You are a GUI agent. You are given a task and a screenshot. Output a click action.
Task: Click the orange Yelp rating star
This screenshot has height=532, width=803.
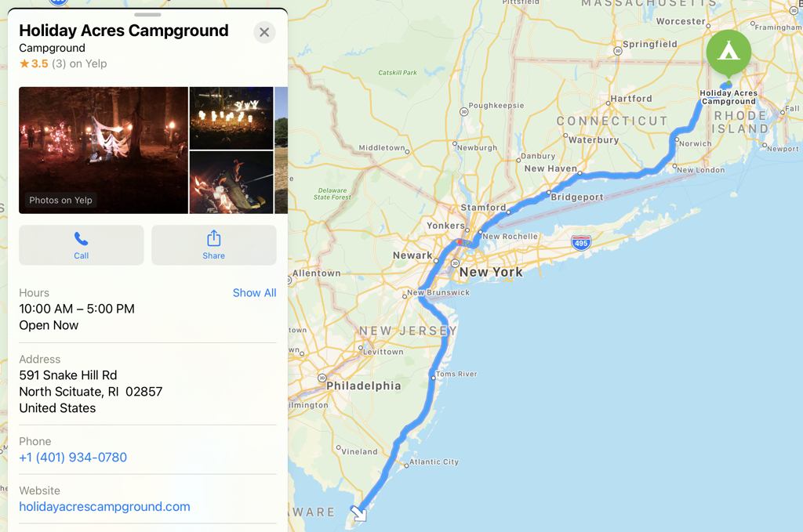tap(24, 63)
